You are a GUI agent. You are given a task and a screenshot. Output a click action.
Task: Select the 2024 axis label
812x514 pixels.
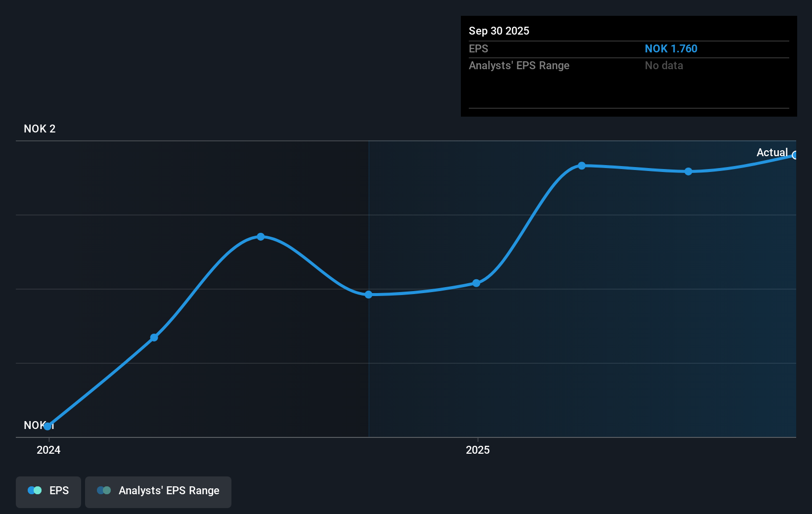(x=48, y=450)
